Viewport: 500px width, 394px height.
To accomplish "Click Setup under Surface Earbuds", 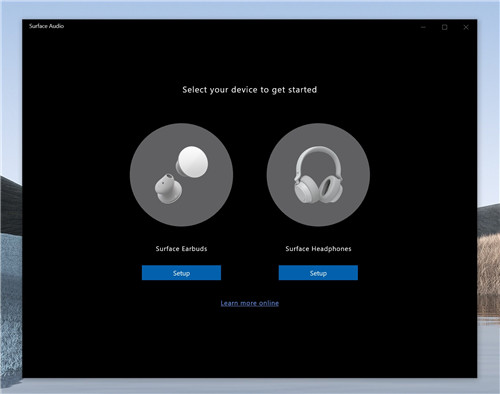I will (181, 273).
